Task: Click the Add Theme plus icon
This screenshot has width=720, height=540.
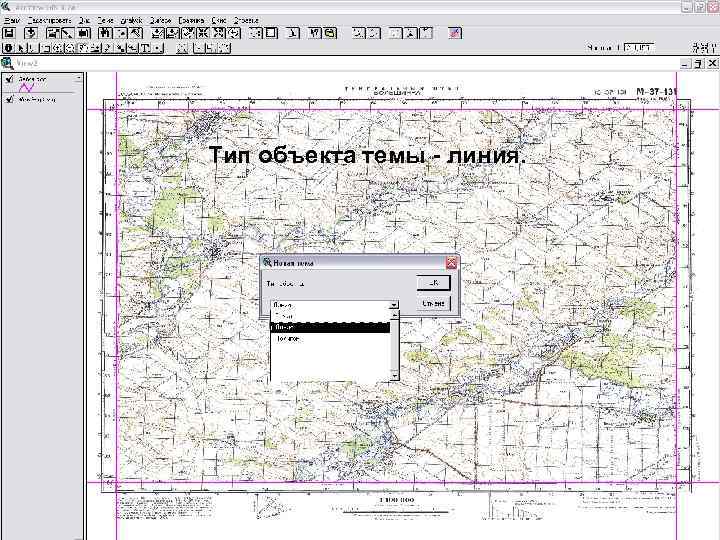Action: click(31, 33)
